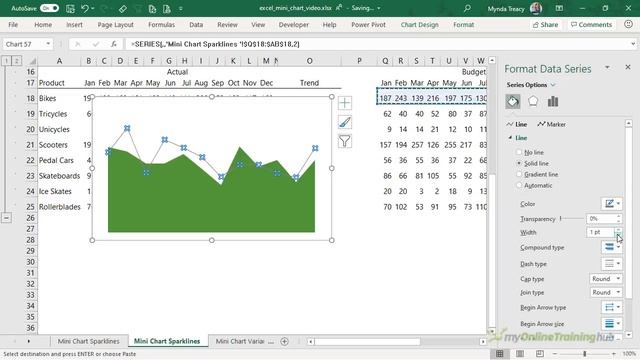Click the Insert Function fx icon

point(114,44)
